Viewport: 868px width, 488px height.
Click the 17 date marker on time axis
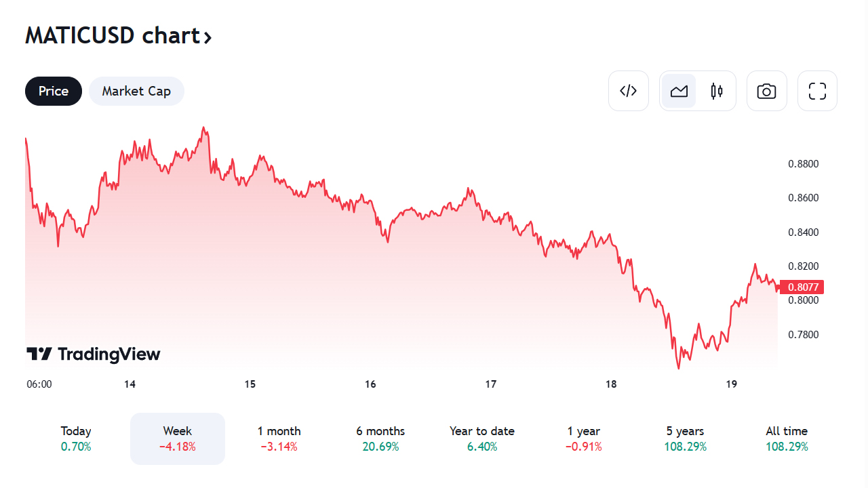coord(491,384)
